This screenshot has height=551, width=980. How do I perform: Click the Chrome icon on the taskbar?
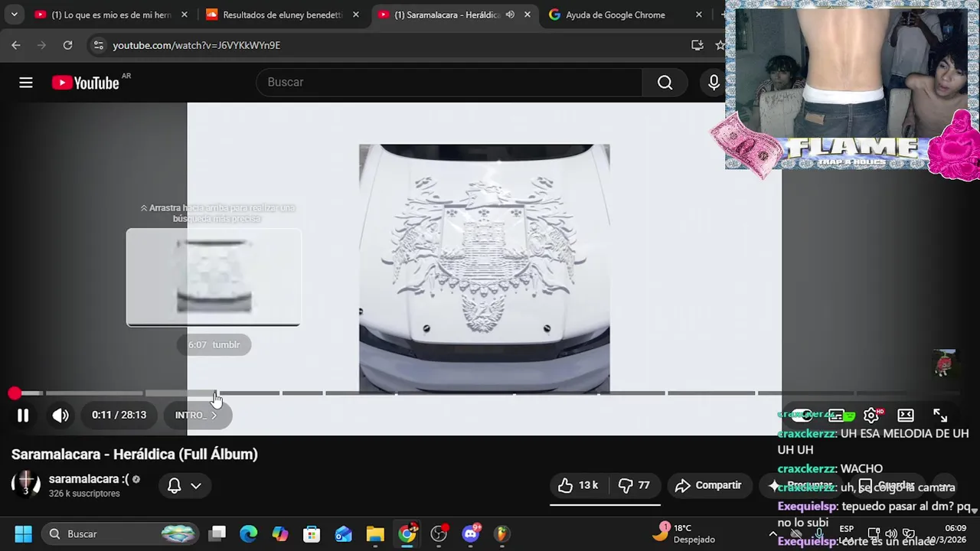pos(407,533)
